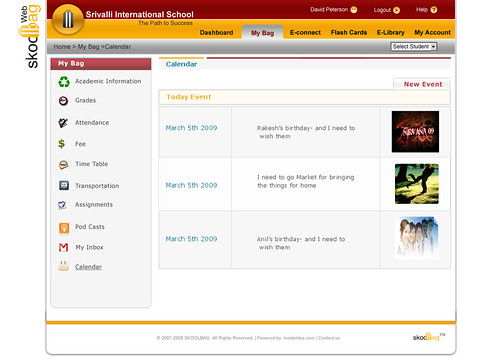Click the go Market event description
This screenshot has width=500, height=364.
pos(305,181)
